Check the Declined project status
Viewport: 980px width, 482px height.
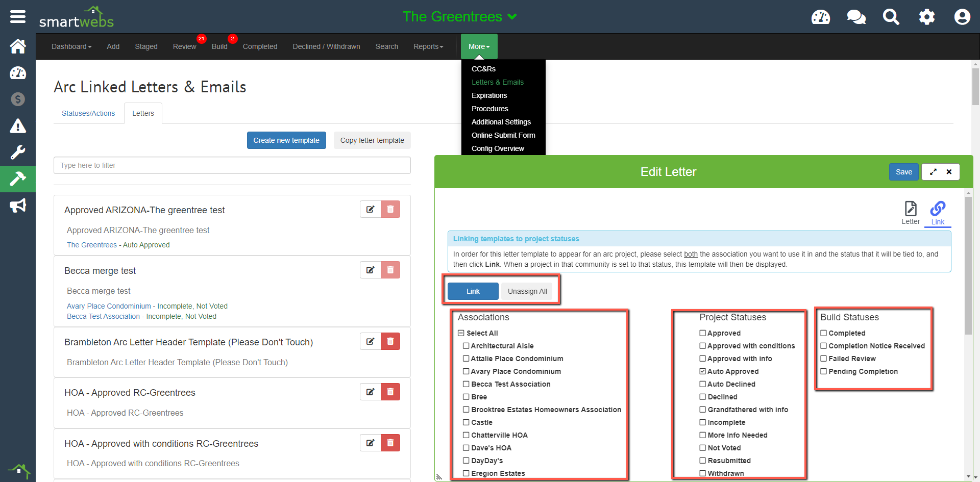(x=703, y=397)
